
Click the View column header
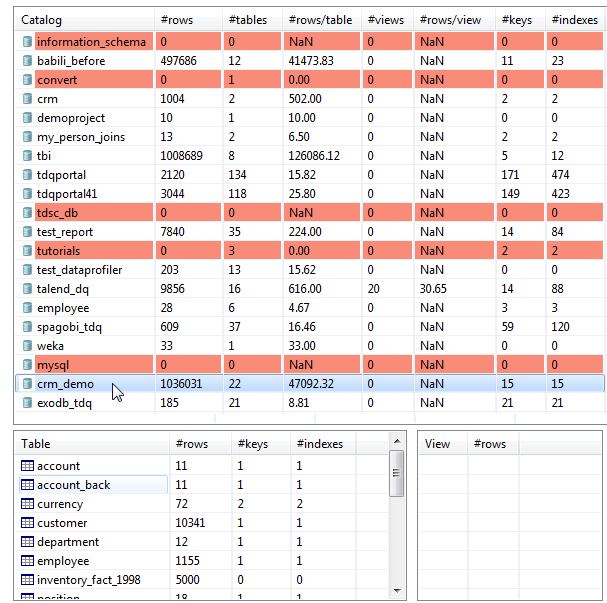pyautogui.click(x=438, y=444)
